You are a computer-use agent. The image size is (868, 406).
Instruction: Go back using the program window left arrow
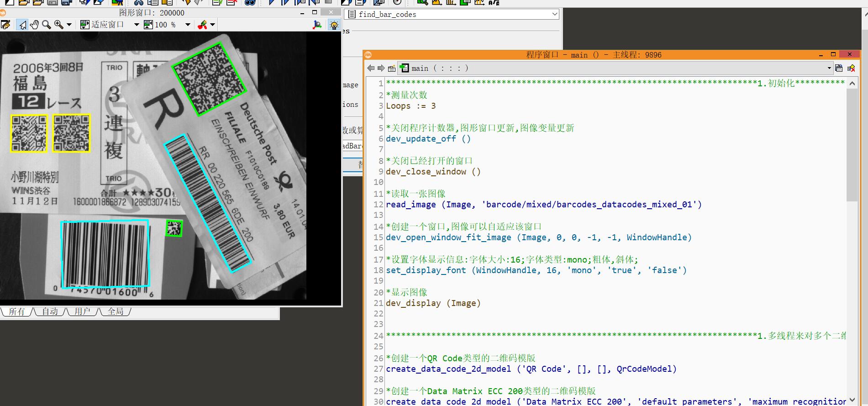(371, 68)
